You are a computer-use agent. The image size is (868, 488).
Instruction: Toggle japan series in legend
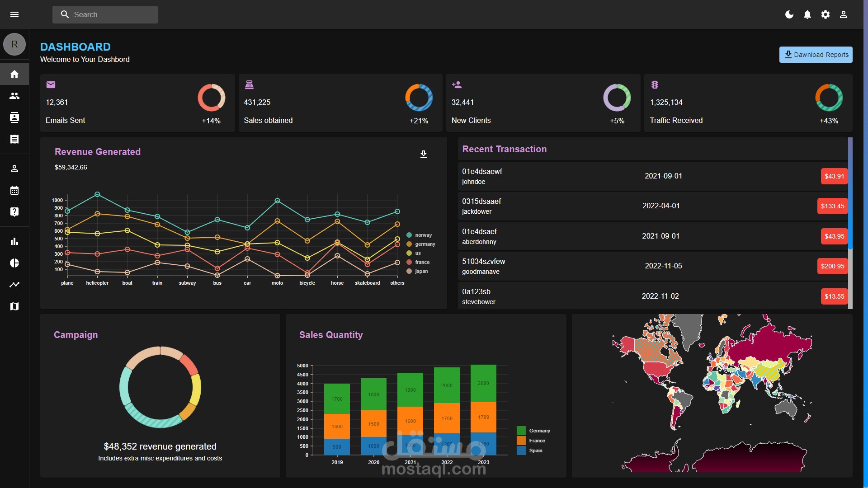pos(417,271)
